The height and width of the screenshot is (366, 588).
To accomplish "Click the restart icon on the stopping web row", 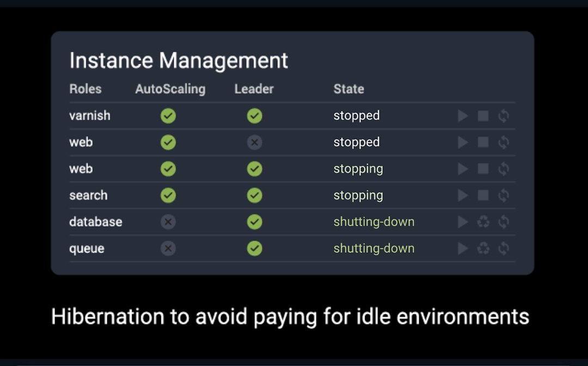I will [x=504, y=169].
